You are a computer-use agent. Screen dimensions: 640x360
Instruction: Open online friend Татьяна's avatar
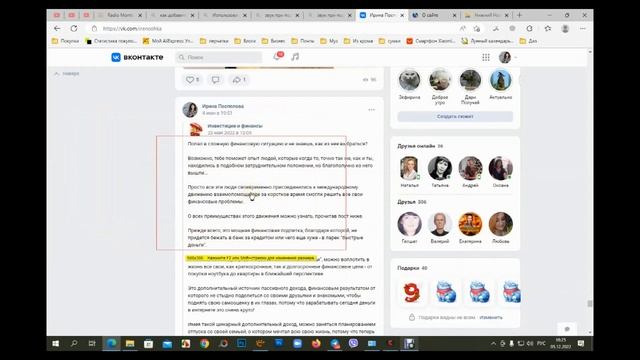point(440,168)
